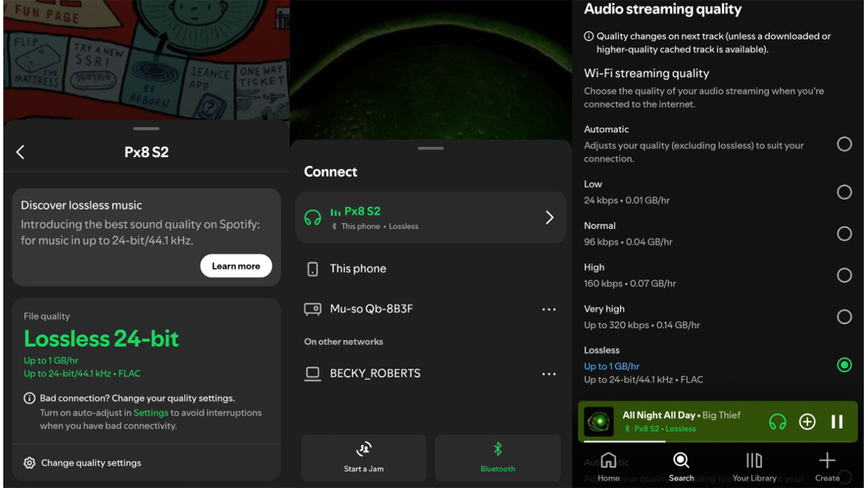Open Your Library tab
868x488 pixels.
coord(754,466)
